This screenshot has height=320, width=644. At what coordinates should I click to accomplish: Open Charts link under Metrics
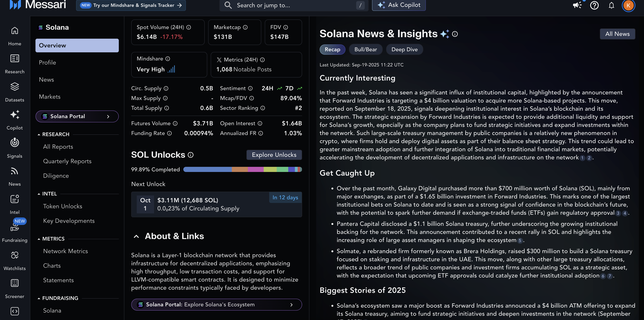pos(52,266)
